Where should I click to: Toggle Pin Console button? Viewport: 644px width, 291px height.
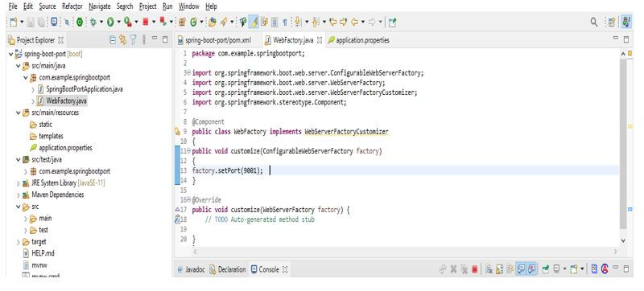pos(546,269)
